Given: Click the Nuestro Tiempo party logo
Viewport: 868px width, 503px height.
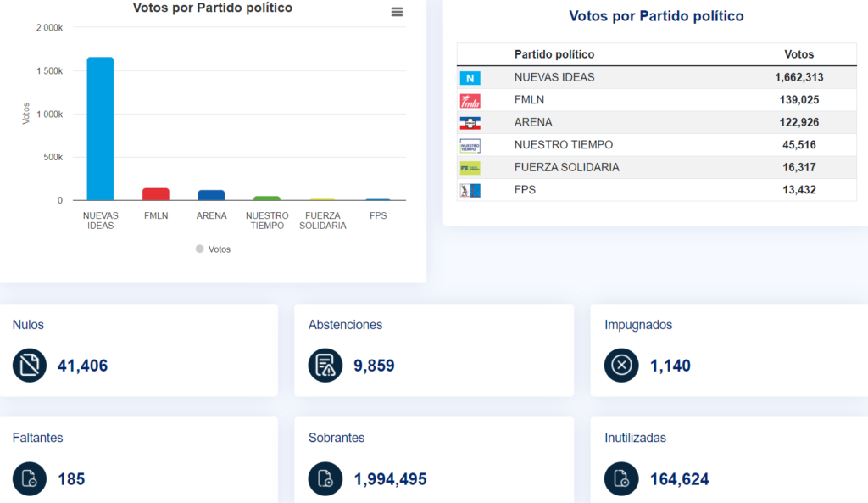Looking at the screenshot, I should pyautogui.click(x=470, y=146).
